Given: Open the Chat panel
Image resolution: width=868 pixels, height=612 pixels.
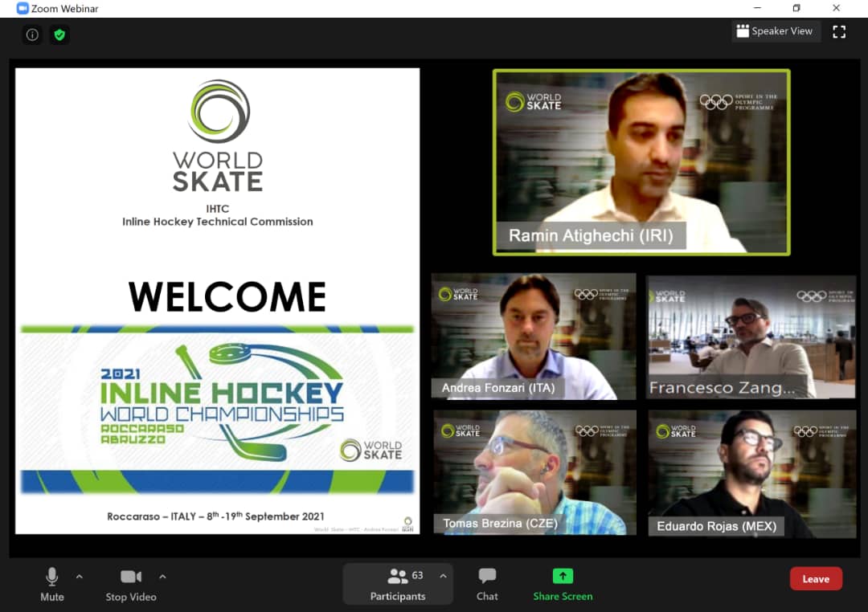Looking at the screenshot, I should (487, 584).
